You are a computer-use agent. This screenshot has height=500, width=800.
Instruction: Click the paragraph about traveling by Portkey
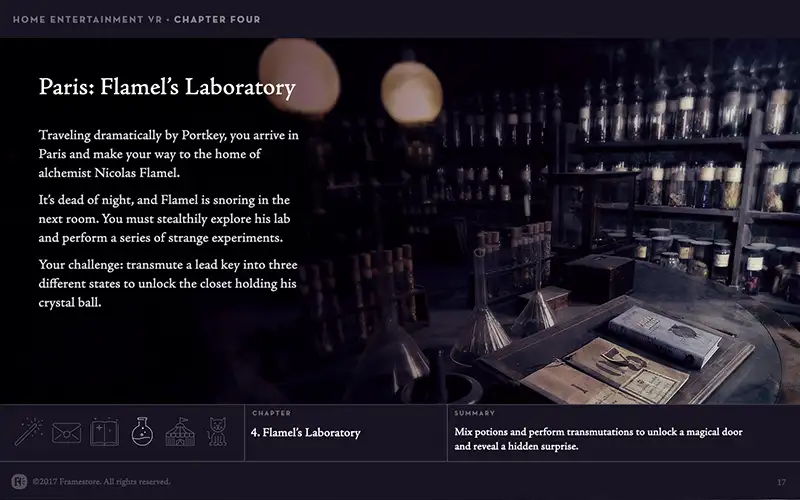[x=169, y=154]
